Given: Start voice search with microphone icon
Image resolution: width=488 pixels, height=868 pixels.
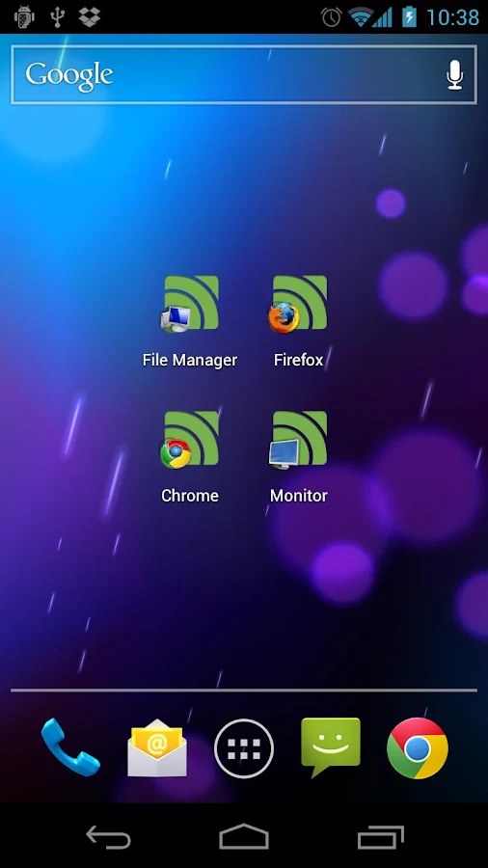Looking at the screenshot, I should point(455,74).
